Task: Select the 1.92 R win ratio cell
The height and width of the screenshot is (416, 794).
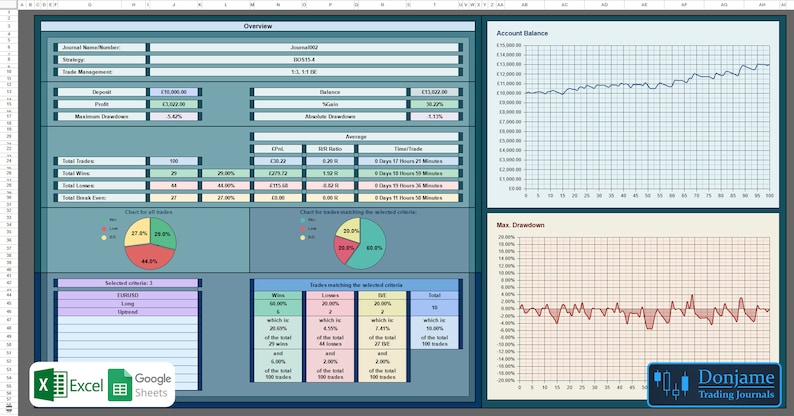Action: [x=330, y=173]
